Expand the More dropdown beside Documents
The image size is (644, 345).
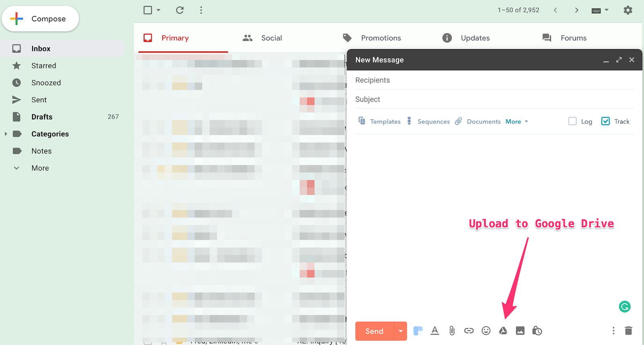517,121
